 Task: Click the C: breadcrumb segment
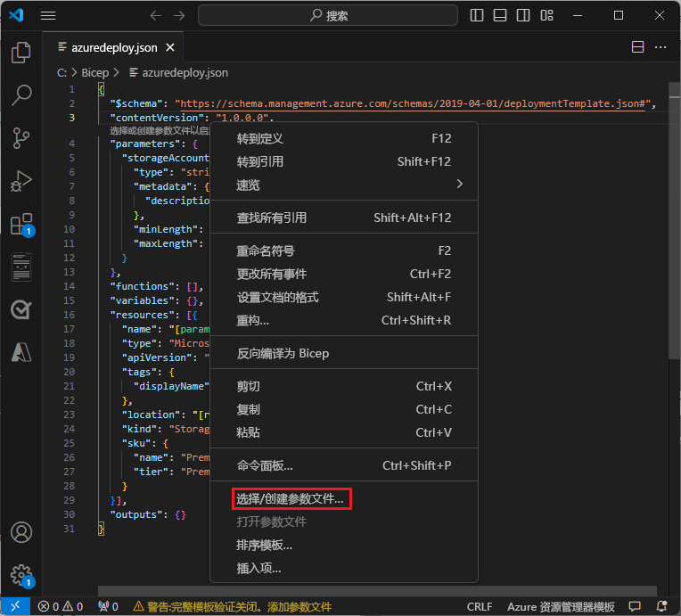coord(62,72)
